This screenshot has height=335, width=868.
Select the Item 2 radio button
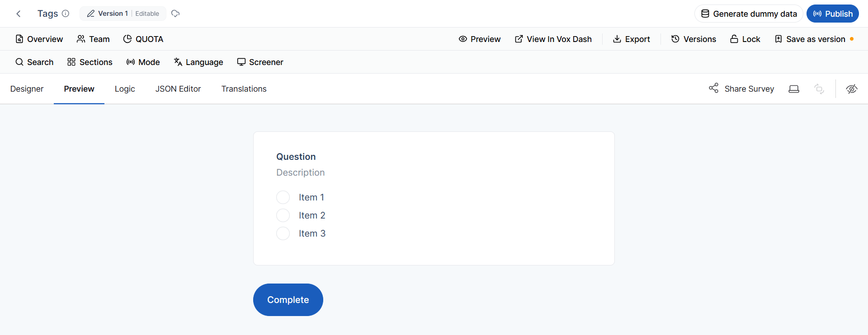(283, 215)
